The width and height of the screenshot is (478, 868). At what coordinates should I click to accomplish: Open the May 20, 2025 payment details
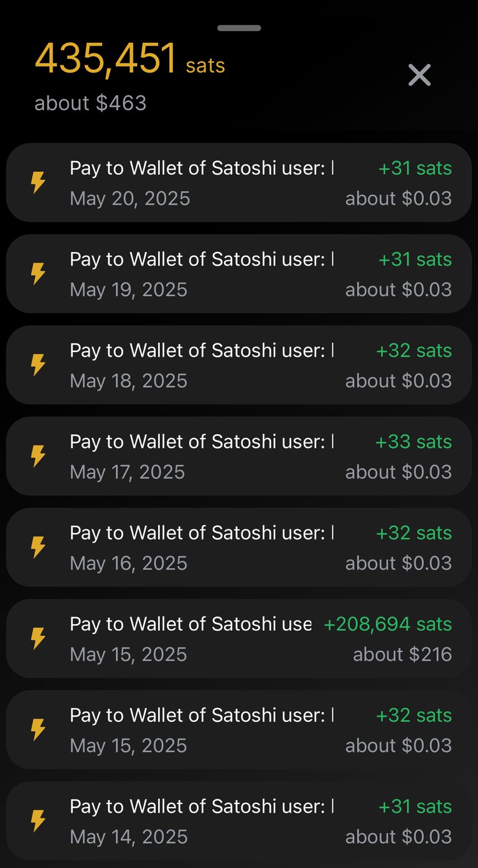tap(239, 183)
